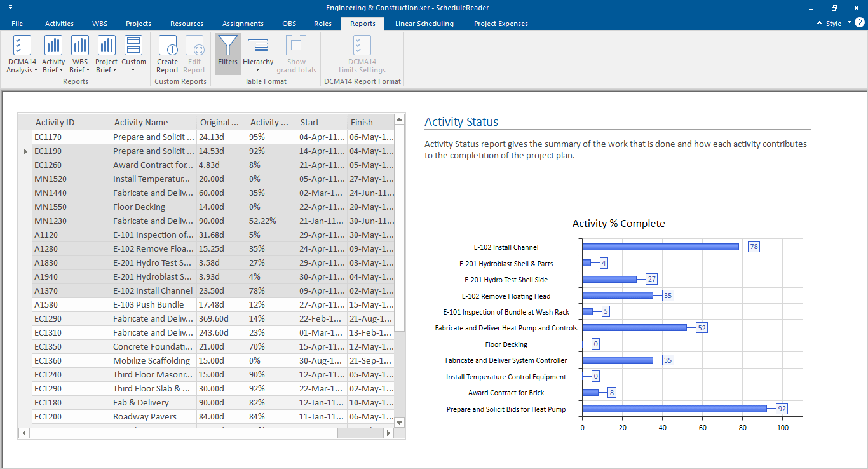Collapse the ribbon with the chevron
Viewport: 868px width, 469px height.
click(818, 23)
